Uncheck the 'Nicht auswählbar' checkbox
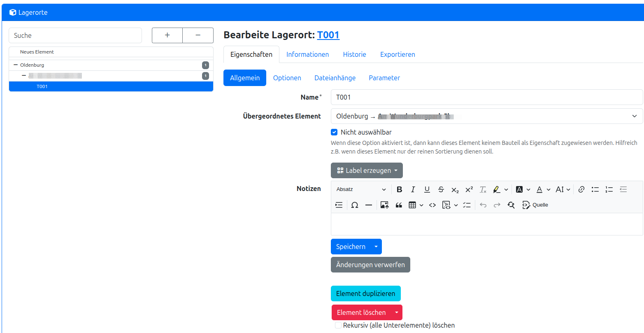This screenshot has height=333, width=644. (335, 133)
